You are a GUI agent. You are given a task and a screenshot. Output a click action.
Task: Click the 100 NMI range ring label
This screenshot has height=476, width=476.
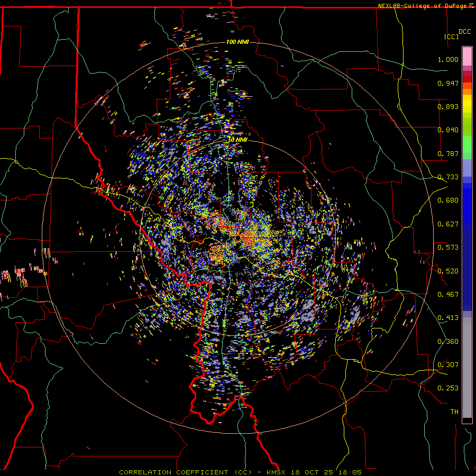tap(237, 42)
